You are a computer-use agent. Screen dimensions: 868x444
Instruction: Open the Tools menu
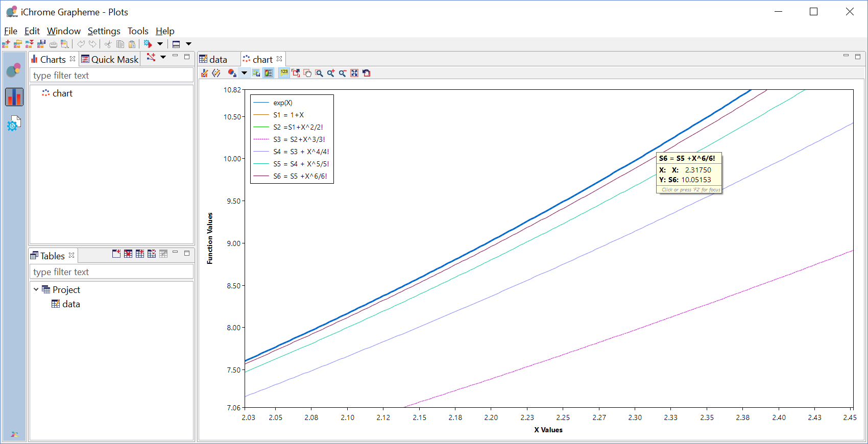point(138,31)
